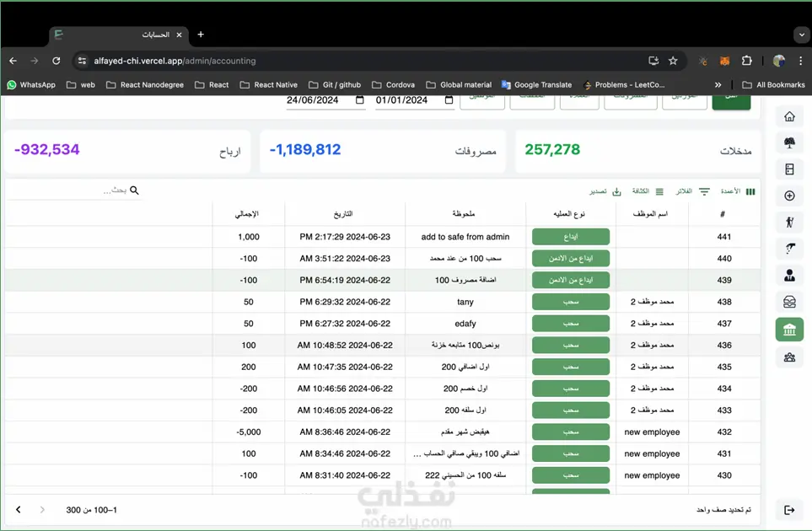Open the browser extensions puzzle icon
This screenshot has height=531, width=812.
click(746, 61)
